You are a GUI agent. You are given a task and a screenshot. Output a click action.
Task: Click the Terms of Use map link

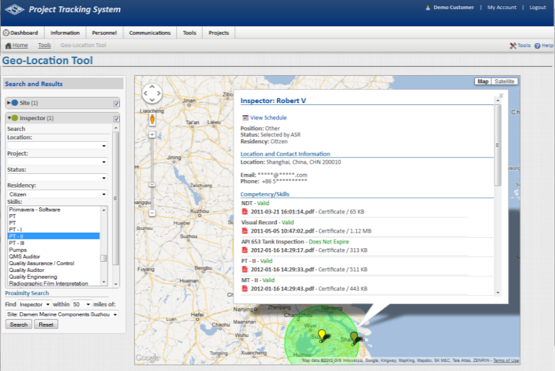pos(506,360)
